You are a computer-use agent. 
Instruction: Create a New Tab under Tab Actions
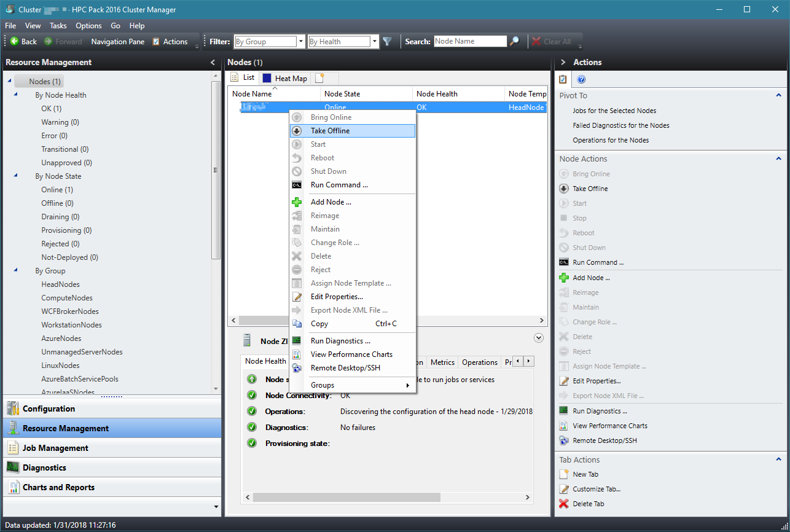point(585,474)
